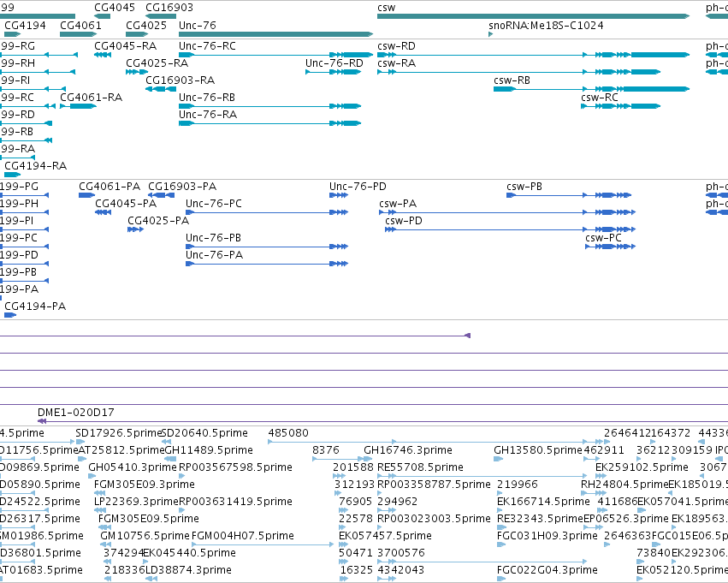
Task: Click the CG4045-RA transcript label
Action: tap(126, 46)
